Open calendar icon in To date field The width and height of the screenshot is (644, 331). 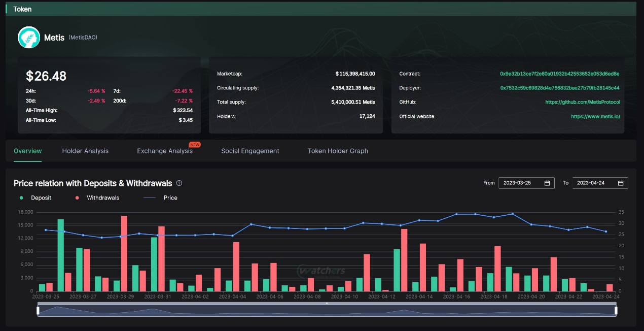[x=621, y=183]
